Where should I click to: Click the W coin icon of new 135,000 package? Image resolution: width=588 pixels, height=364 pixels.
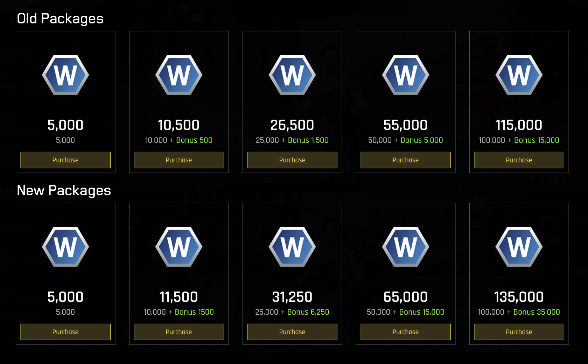[519, 247]
